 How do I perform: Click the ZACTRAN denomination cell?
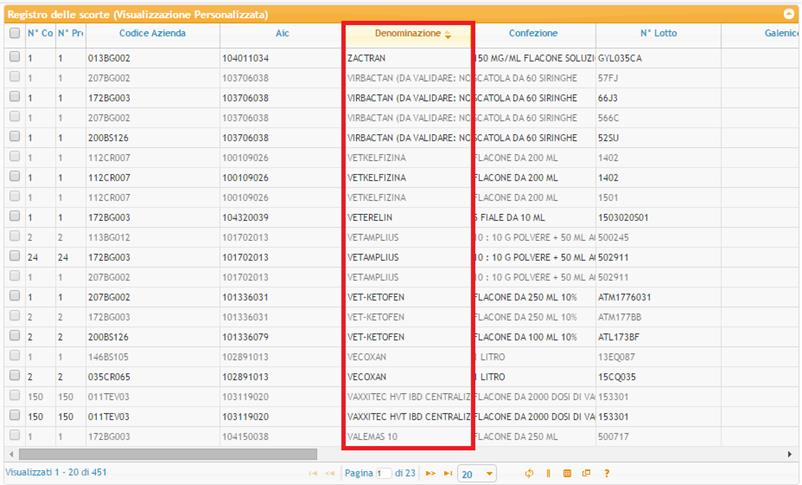coord(366,58)
